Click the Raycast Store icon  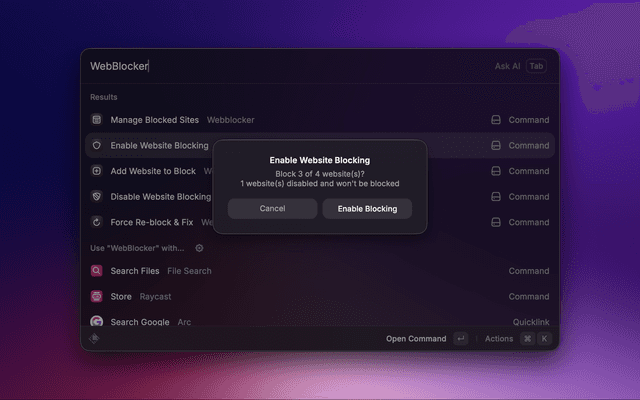(97, 297)
